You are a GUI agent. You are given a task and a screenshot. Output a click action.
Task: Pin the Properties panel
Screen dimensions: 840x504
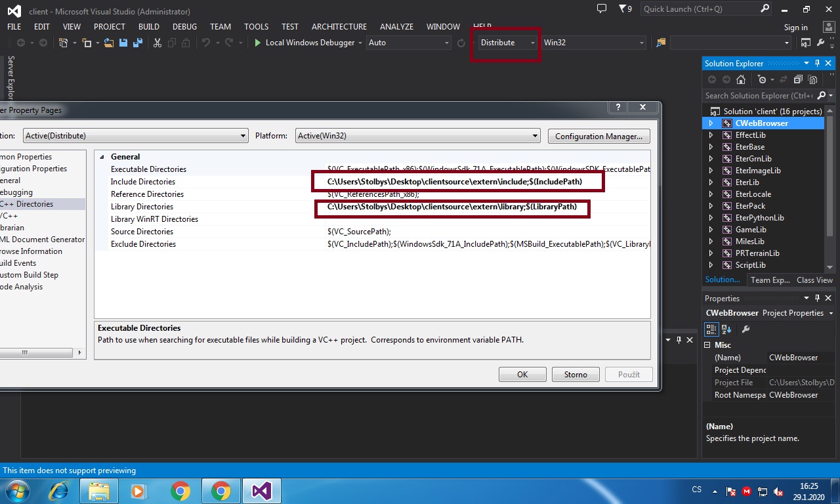tap(818, 299)
